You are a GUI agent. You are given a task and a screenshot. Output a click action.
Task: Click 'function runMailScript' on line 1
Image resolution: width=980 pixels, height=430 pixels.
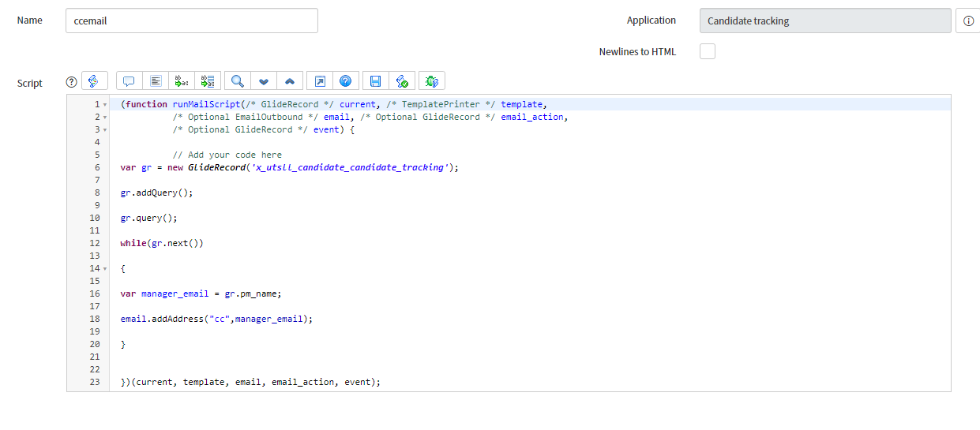click(183, 104)
